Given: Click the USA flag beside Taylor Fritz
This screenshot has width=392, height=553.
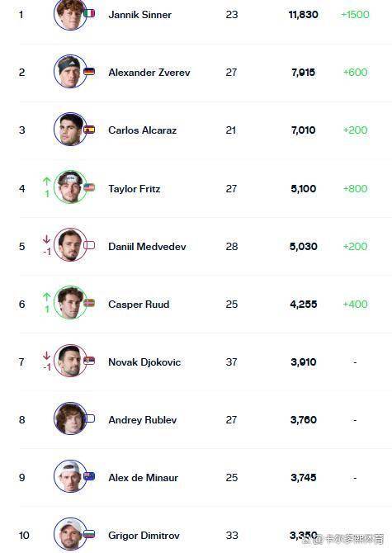Looking at the screenshot, I should pos(89,187).
